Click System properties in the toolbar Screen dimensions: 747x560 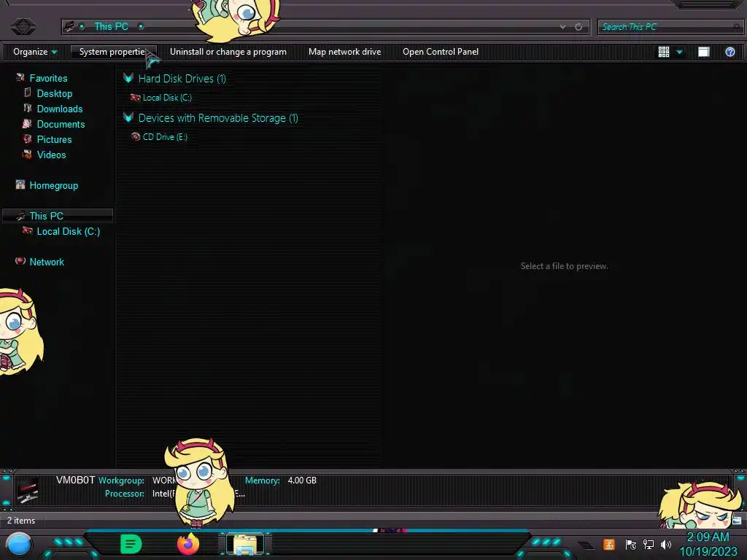click(x=112, y=52)
